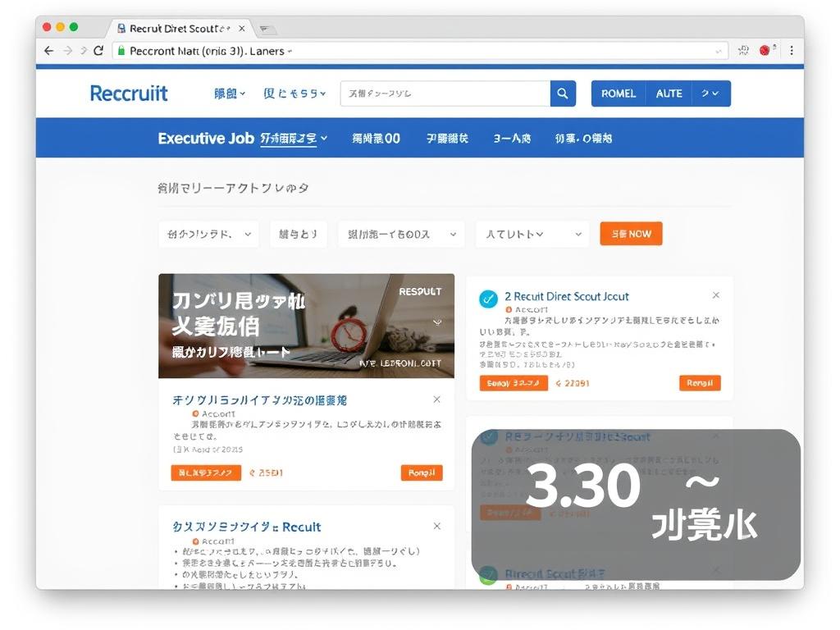The height and width of the screenshot is (630, 840).
Task: Click the ROMEL button
Action: (619, 94)
